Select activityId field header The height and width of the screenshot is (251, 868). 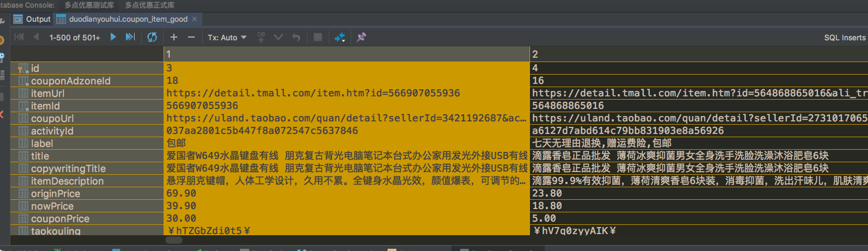pyautogui.click(x=87, y=131)
